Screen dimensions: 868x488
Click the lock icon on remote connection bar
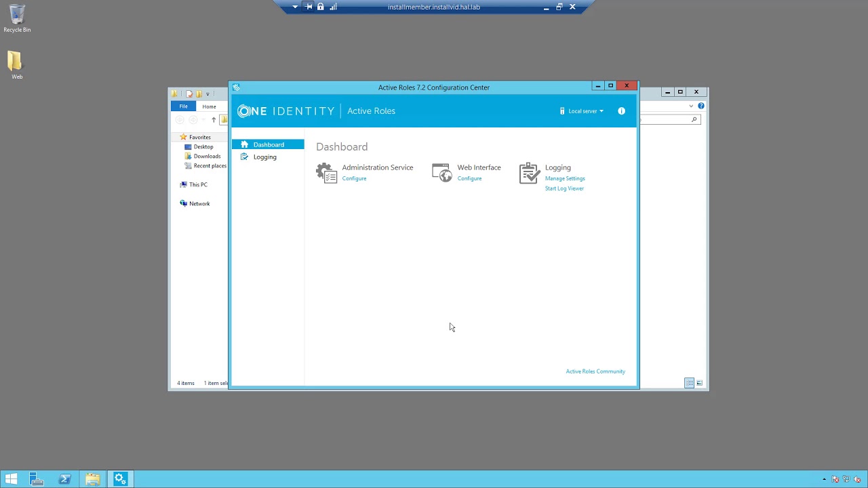click(321, 7)
